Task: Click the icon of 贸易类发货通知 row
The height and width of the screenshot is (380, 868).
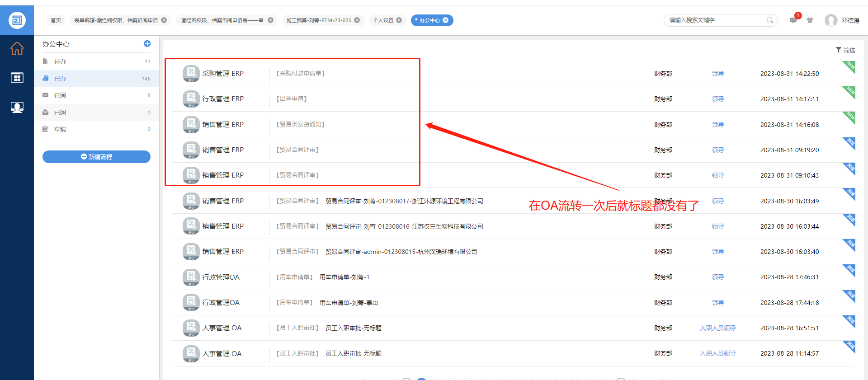Action: 191,125
